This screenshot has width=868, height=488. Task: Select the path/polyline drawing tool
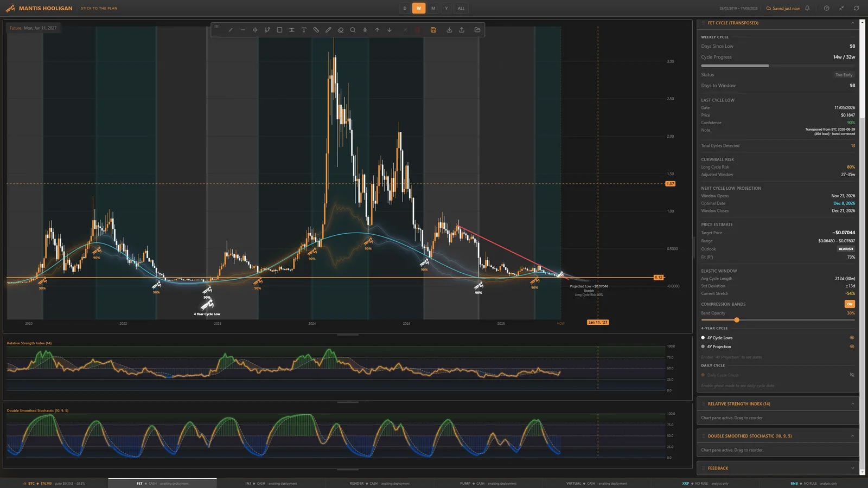[x=267, y=30]
